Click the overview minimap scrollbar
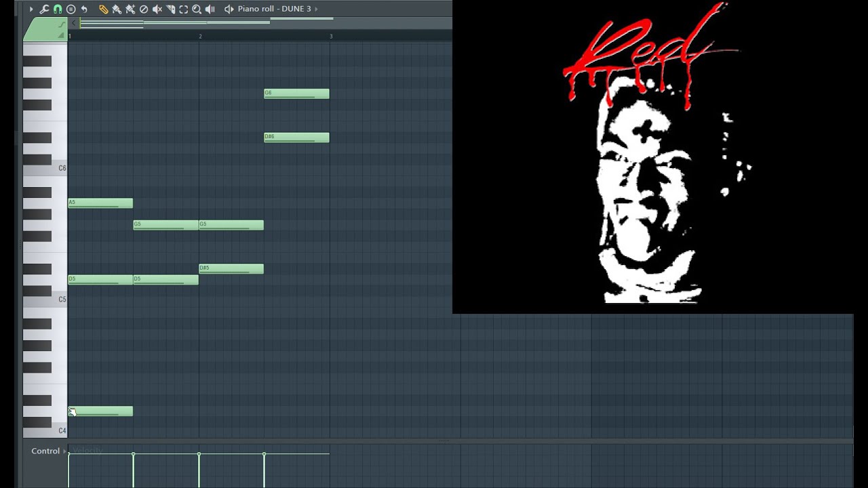The image size is (868, 488). coord(264,22)
